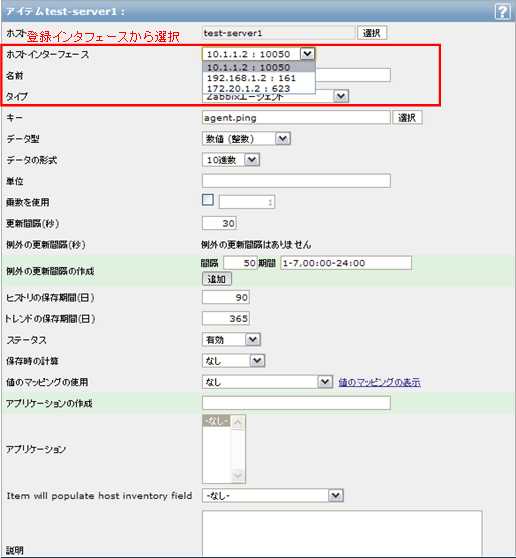Screen dimensions: 516x558
Task: Select 192.168.1.2 : 161 interface option
Action: point(259,78)
